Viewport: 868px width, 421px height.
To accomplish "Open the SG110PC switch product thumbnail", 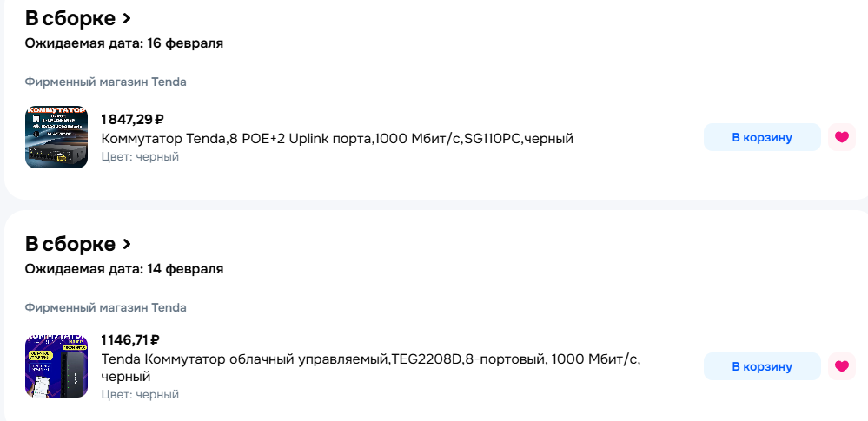I will [56, 137].
